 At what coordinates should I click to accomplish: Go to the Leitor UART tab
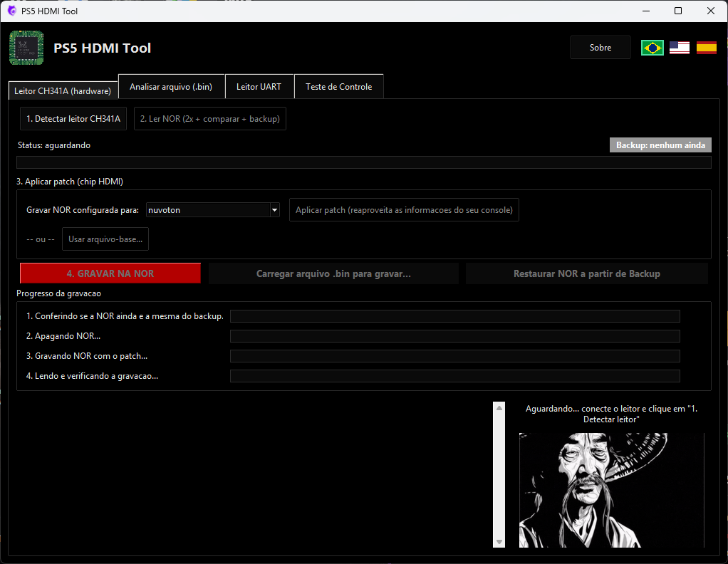259,87
